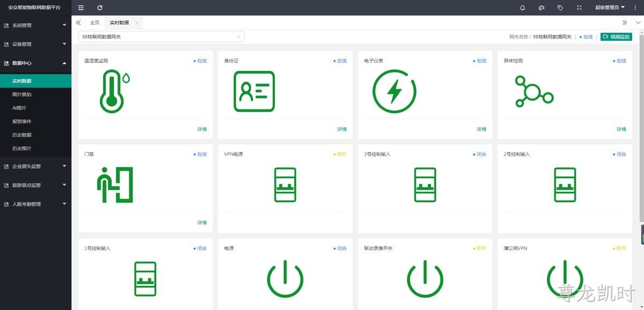Click the 2号控制输入 switch icon
The width and height of the screenshot is (644, 310).
coord(565,185)
